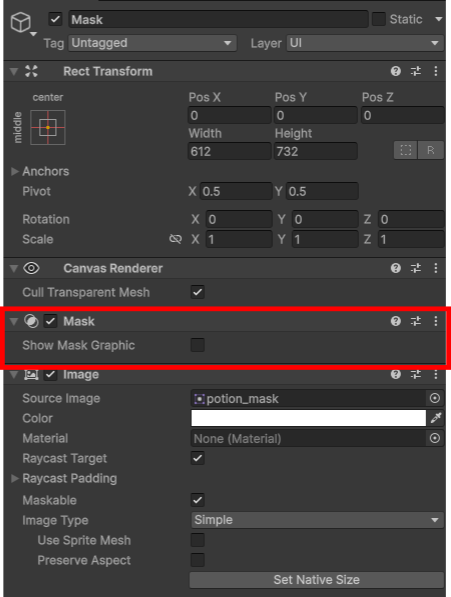Click the white Color swatch
Viewport: 451px width, 597px height.
coord(308,418)
